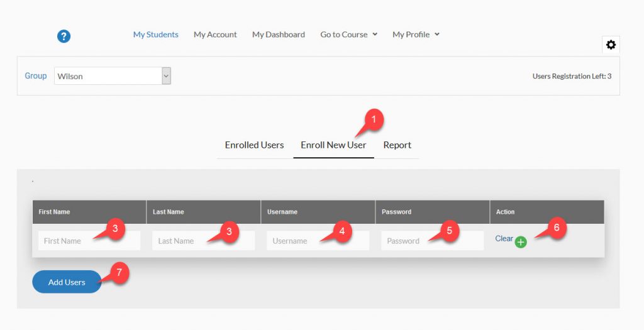Go to My Students page

pyautogui.click(x=156, y=35)
